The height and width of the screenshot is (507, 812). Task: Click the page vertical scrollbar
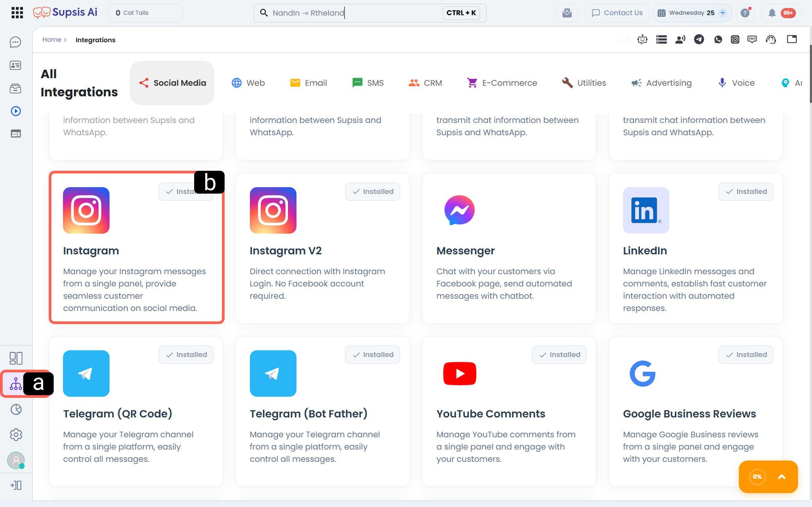[810, 74]
